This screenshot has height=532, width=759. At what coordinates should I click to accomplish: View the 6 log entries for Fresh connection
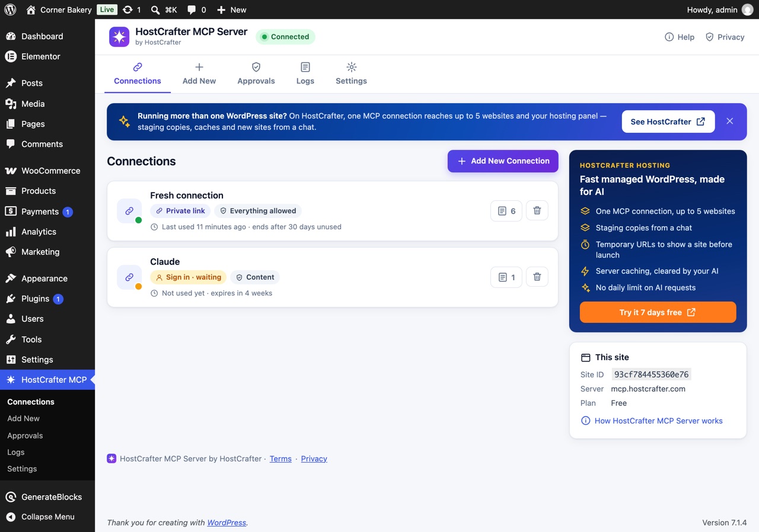506,211
